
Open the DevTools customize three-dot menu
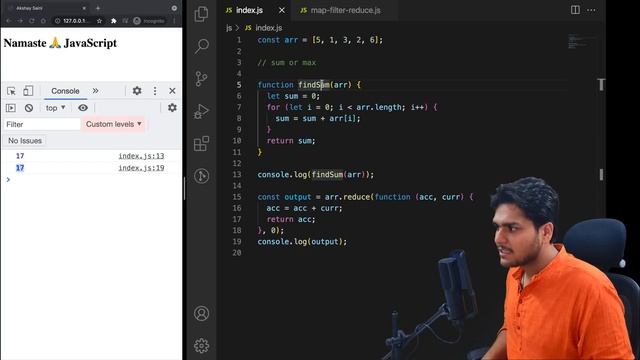point(155,91)
